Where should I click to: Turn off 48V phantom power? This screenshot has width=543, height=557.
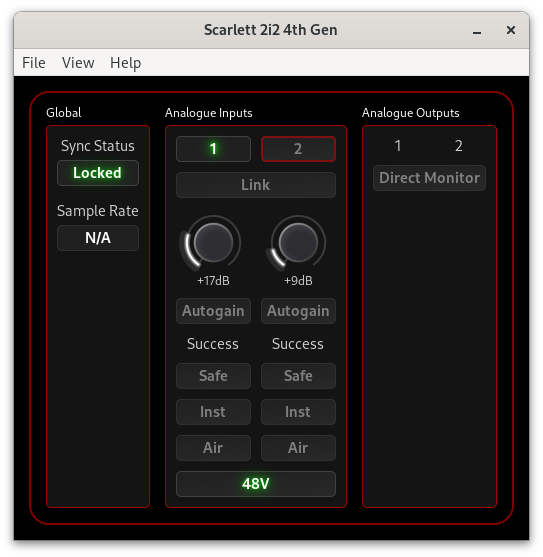pos(256,484)
